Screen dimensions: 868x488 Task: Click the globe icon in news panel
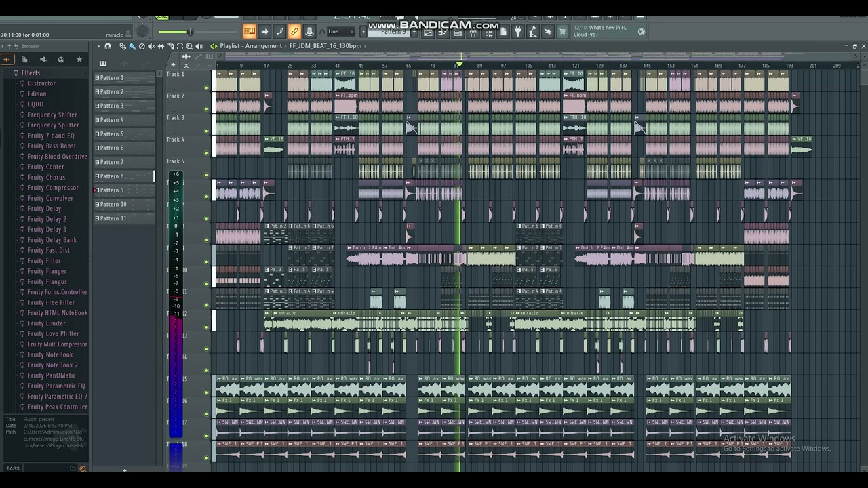(642, 31)
